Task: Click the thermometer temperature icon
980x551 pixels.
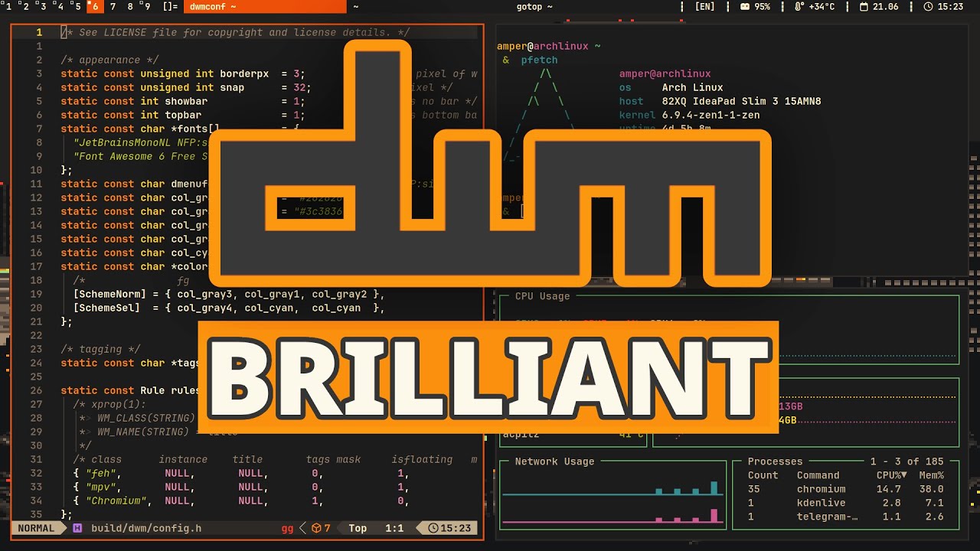Action: point(799,6)
